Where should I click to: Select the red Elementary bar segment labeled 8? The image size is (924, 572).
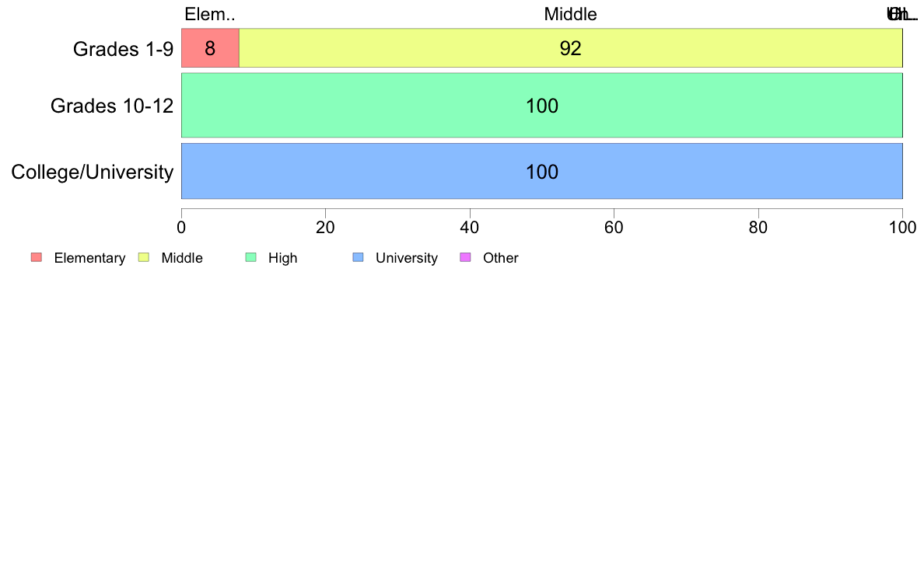(x=210, y=47)
